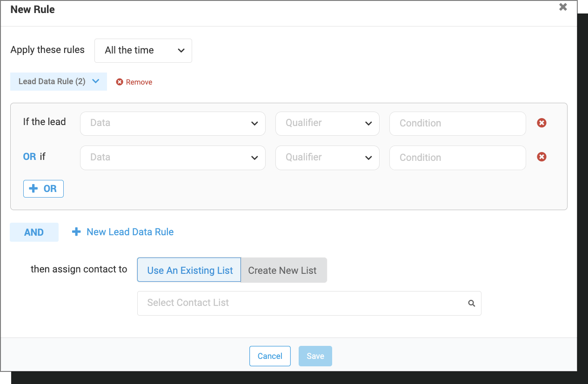Click the plus icon beside New Lead Data Rule
Viewport: 588px width, 384px height.
76,232
